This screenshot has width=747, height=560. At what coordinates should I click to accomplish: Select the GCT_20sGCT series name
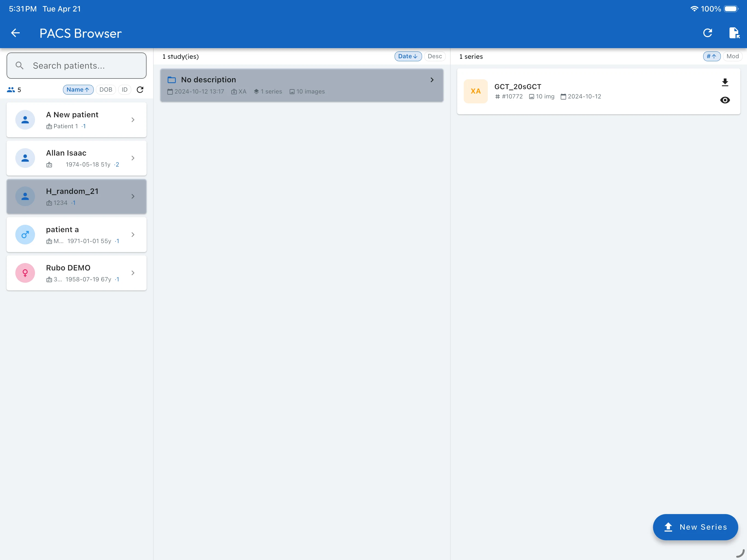(518, 87)
